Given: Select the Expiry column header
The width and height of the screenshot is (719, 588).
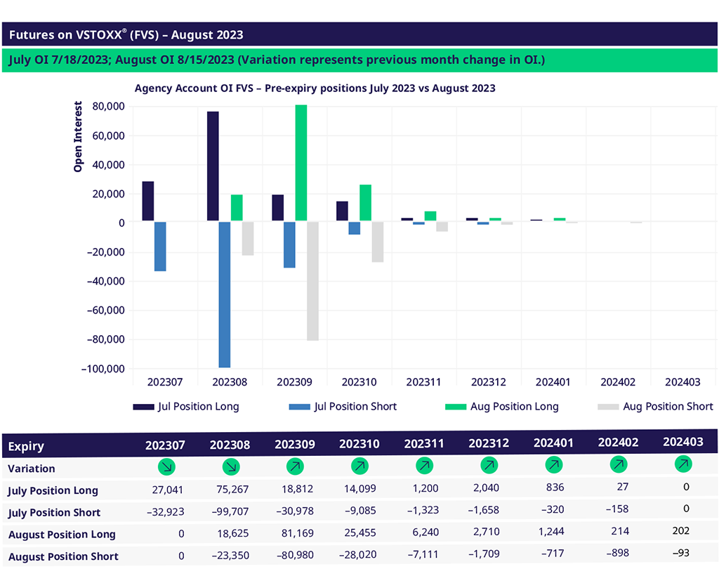Looking at the screenshot, I should [27, 446].
